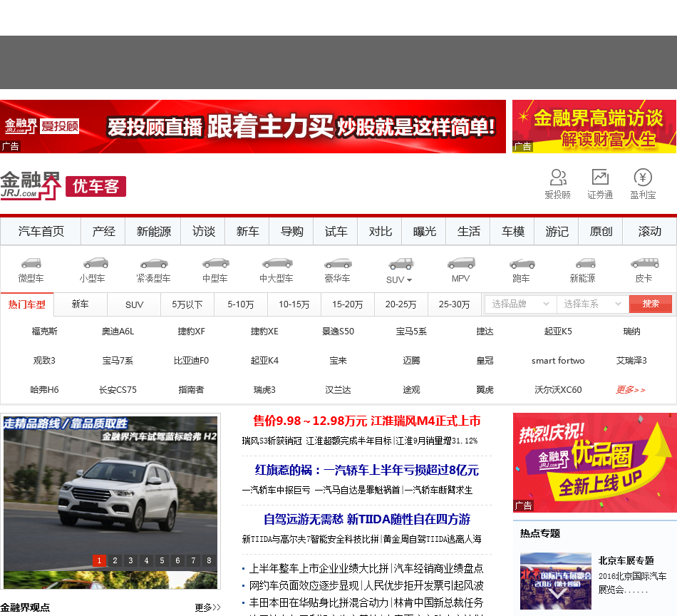Click the 宝马5系 car model link
The image size is (677, 616).
click(x=411, y=332)
